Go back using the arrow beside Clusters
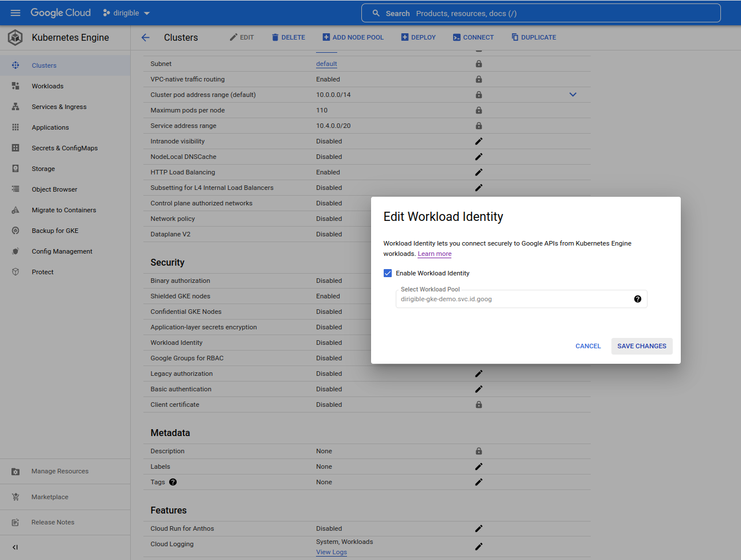 pos(146,37)
